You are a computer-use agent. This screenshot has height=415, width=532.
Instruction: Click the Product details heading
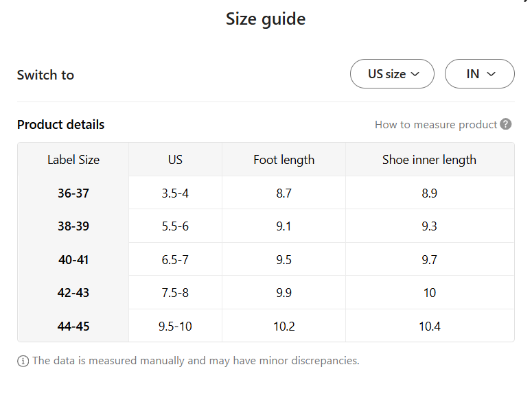tap(61, 124)
